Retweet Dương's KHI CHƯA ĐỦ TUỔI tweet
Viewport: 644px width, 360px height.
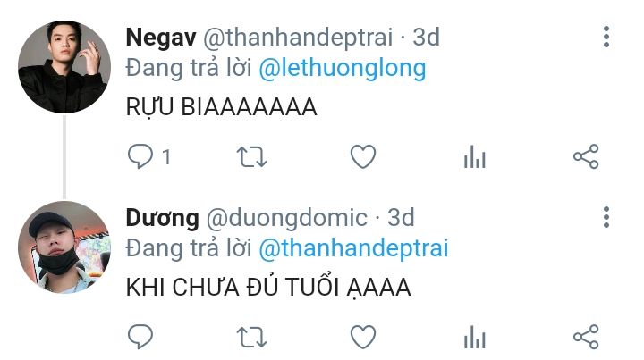(x=251, y=338)
